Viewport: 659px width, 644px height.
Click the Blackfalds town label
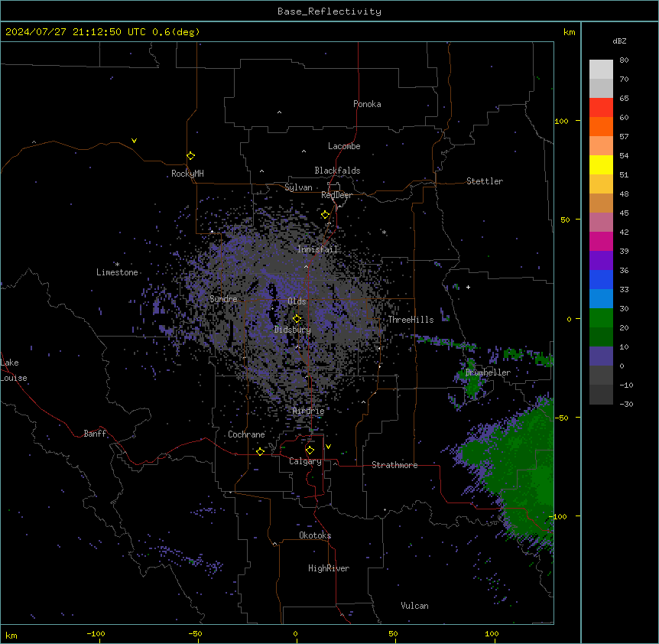(x=337, y=171)
